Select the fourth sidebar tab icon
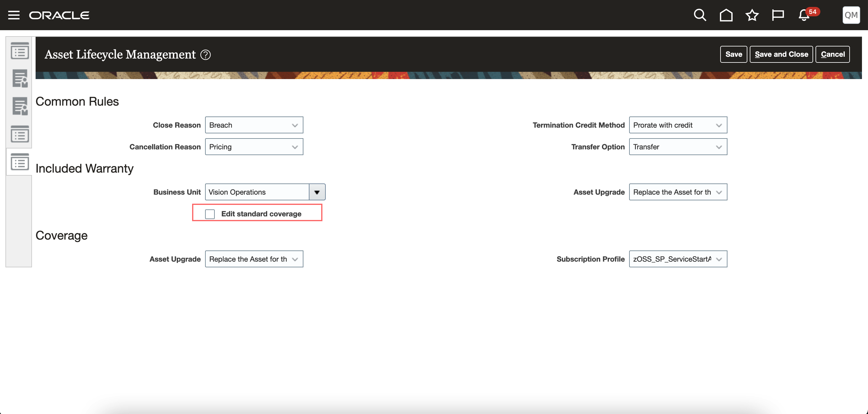868x414 pixels. click(x=20, y=134)
